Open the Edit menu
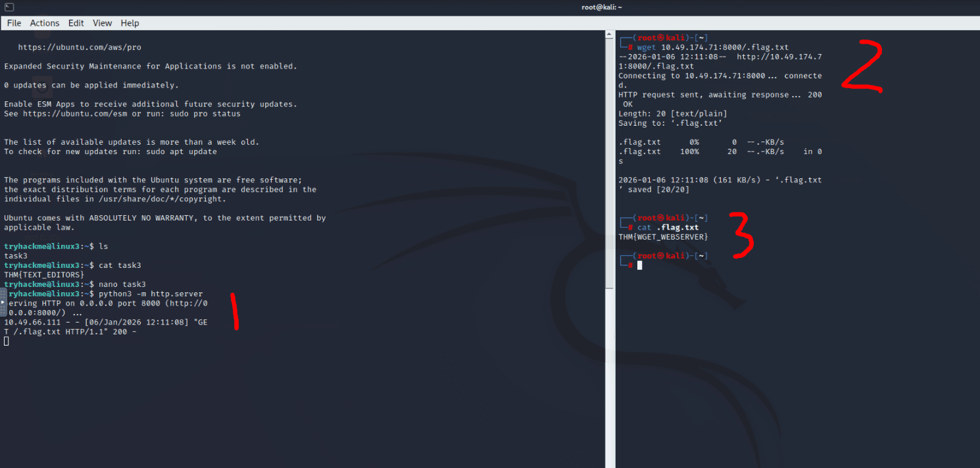 coord(76,23)
